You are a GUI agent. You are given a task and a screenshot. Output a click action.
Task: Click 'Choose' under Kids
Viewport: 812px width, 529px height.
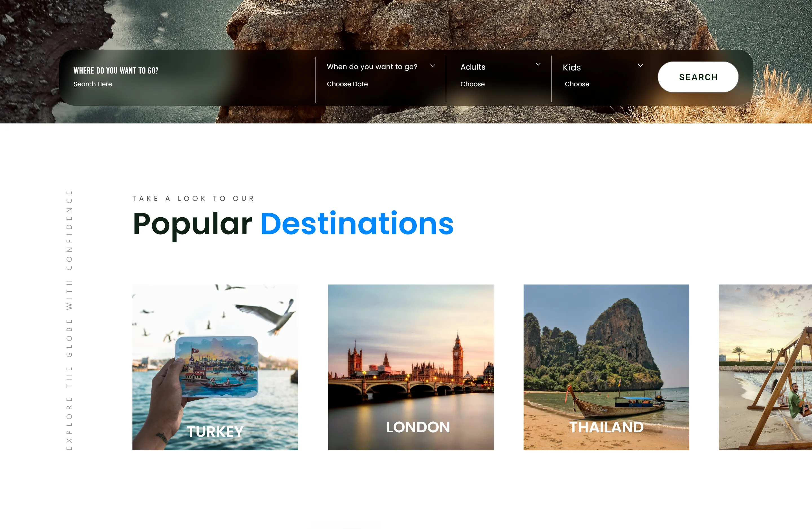(x=577, y=84)
